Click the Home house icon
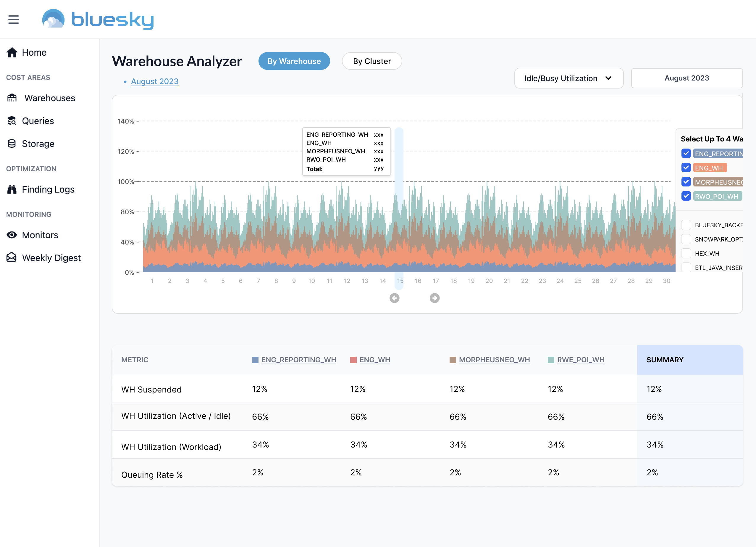 (12, 52)
